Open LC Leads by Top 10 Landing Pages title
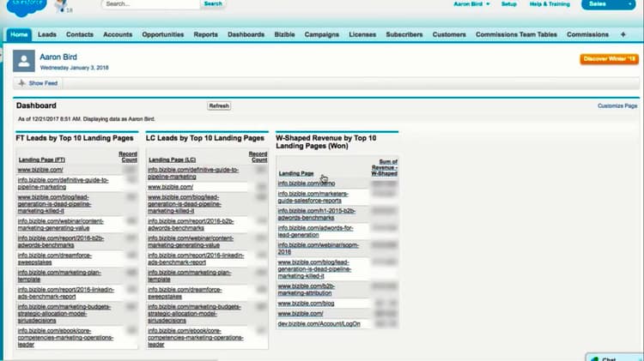This screenshot has height=361, width=644. 205,138
